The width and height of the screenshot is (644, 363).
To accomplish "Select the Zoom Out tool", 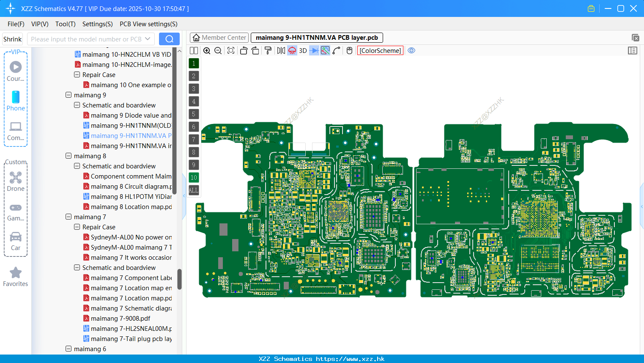I will point(217,50).
